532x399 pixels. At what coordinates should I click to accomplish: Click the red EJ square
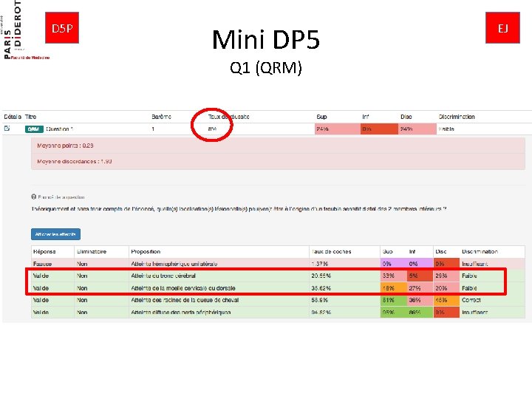pyautogui.click(x=502, y=28)
